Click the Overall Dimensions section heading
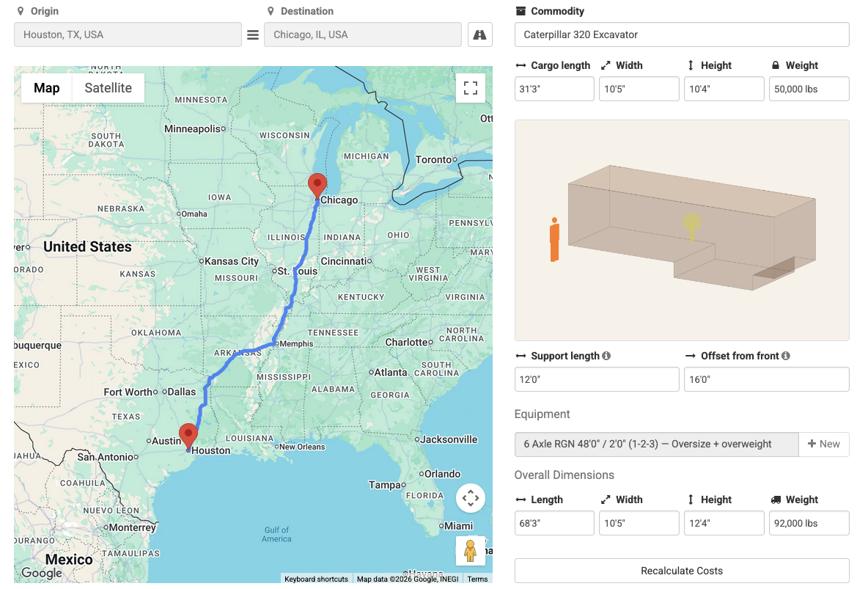868x589 pixels. [x=564, y=475]
